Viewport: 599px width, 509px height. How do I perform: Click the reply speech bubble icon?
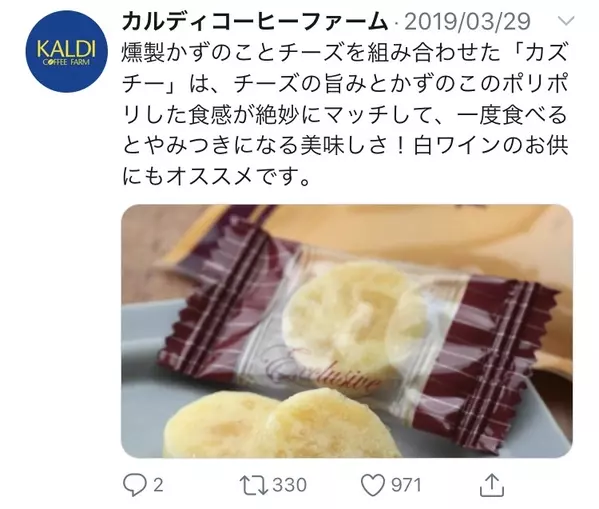pos(135,485)
